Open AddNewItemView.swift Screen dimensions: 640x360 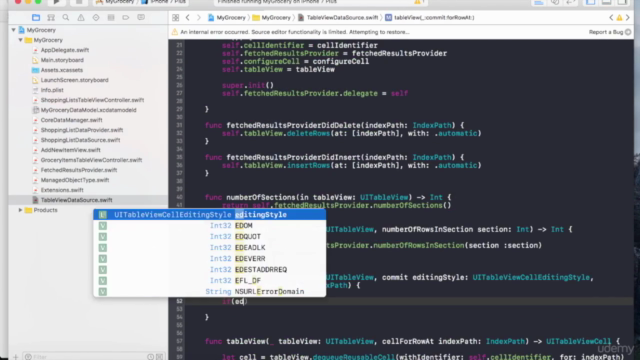click(70, 150)
